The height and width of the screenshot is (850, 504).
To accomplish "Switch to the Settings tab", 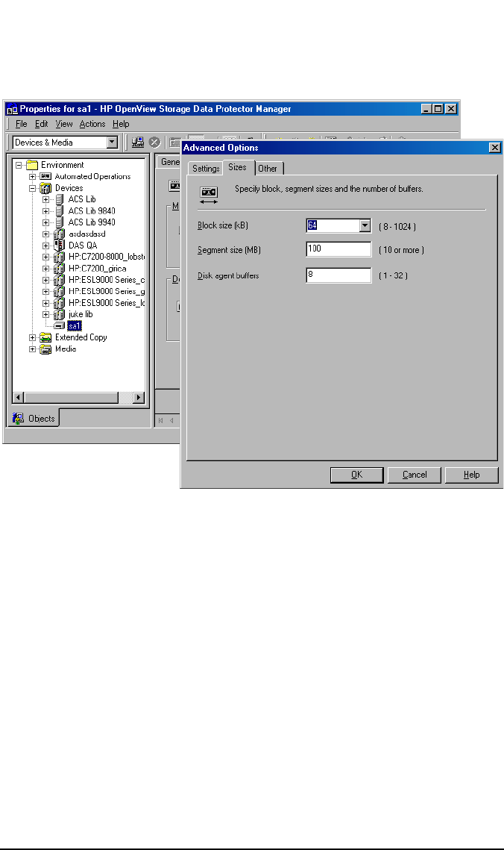I will pyautogui.click(x=206, y=169).
